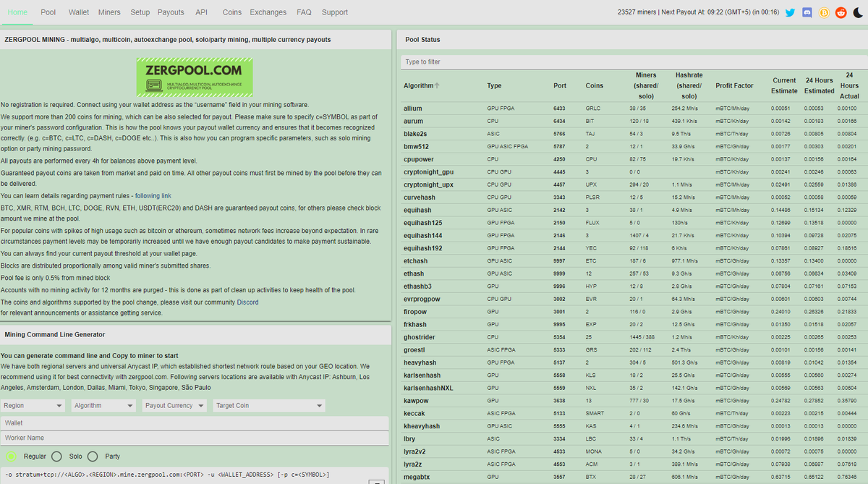The width and height of the screenshot is (868, 484).
Task: Focus the Worker Name input field
Action: tap(195, 438)
